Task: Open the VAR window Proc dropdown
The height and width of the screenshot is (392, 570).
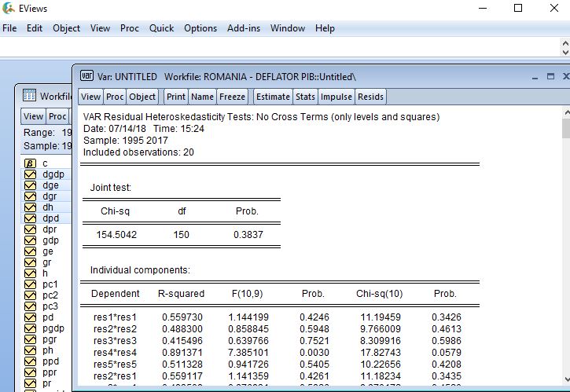Action: (x=115, y=97)
